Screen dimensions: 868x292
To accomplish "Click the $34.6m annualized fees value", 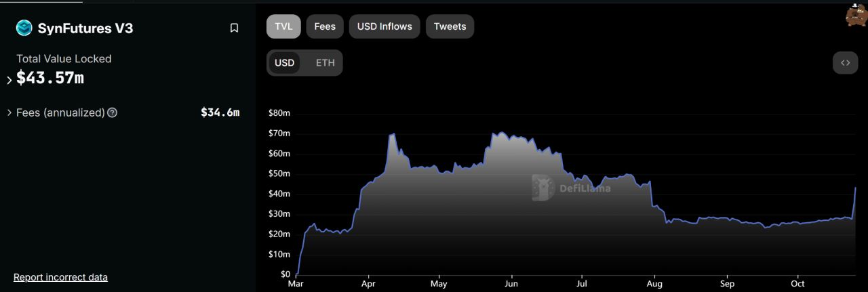I will point(220,112).
